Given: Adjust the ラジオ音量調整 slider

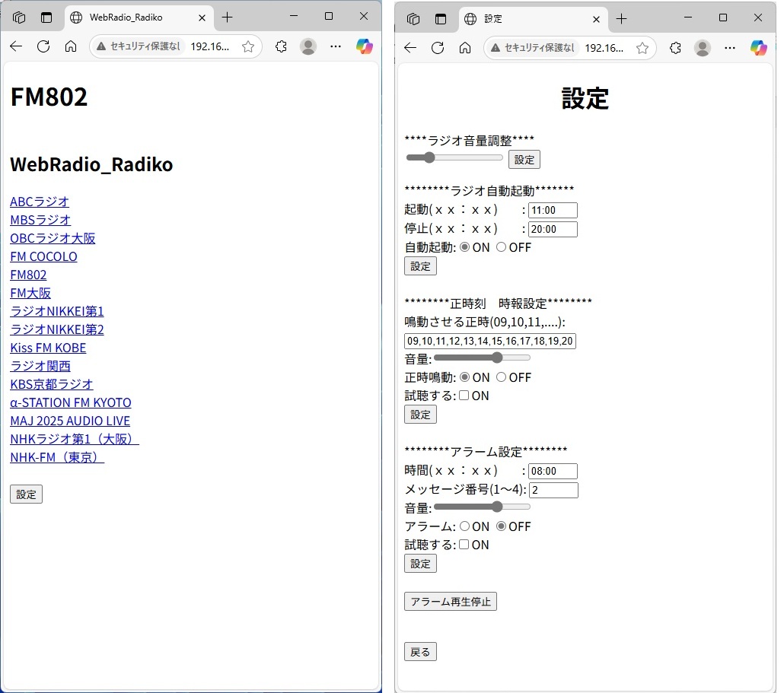Looking at the screenshot, I should coord(454,158).
